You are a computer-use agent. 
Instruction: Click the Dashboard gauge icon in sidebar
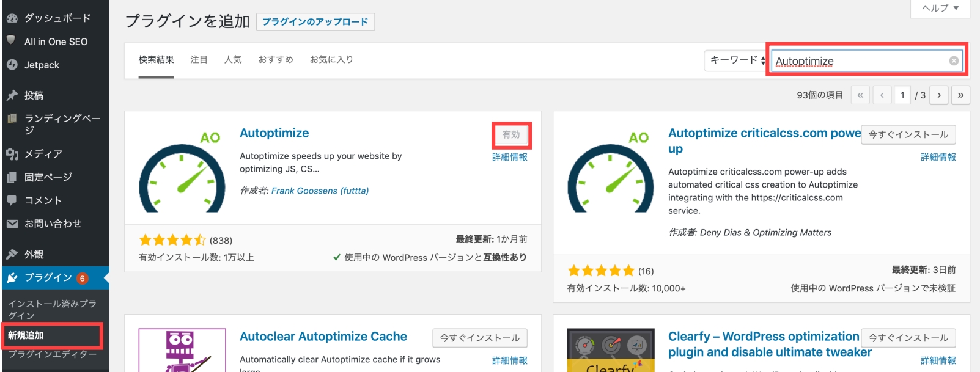pyautogui.click(x=12, y=18)
